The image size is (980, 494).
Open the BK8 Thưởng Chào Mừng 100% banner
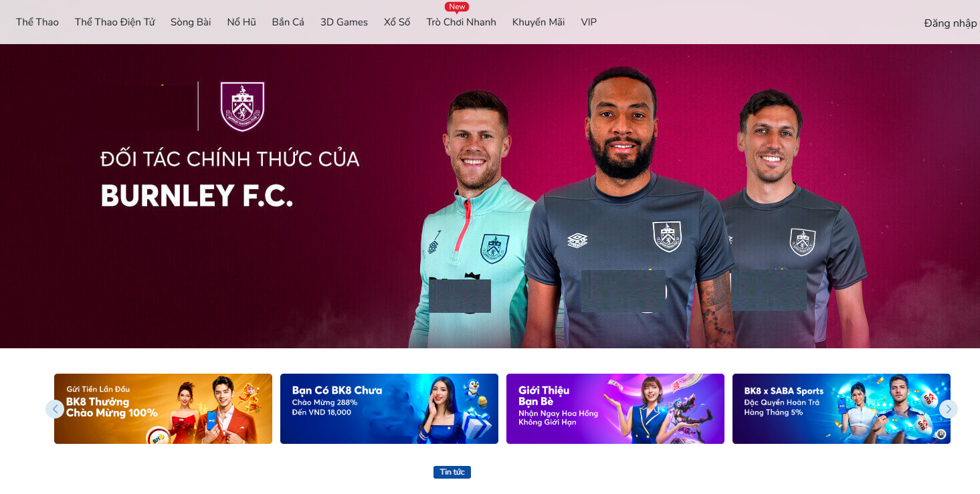(x=163, y=408)
